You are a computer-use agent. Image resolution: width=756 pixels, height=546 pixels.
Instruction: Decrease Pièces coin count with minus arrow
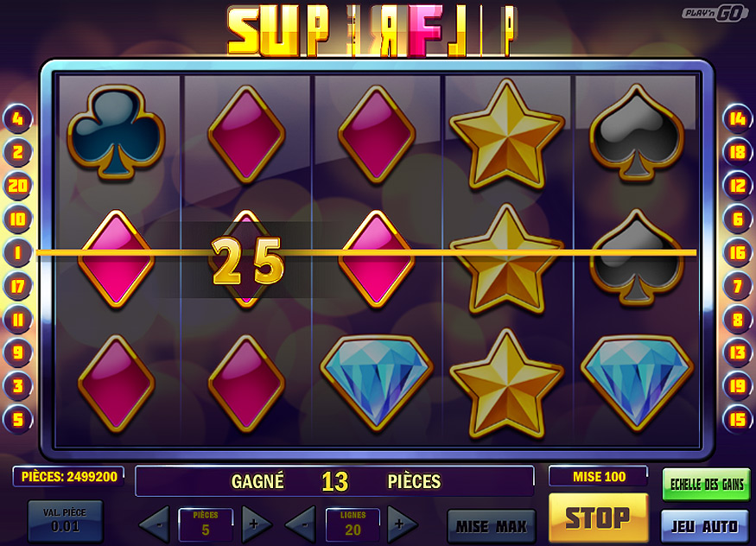(x=156, y=524)
